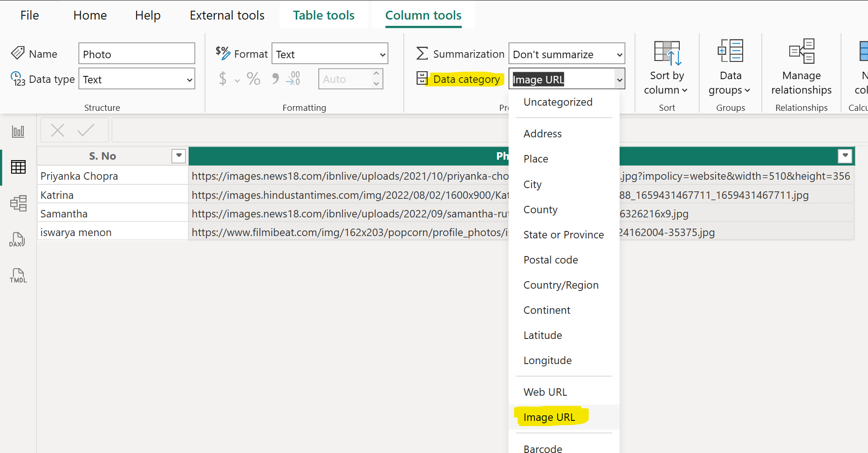Open the Summarization dropdown
868x453 pixels.
tap(566, 54)
